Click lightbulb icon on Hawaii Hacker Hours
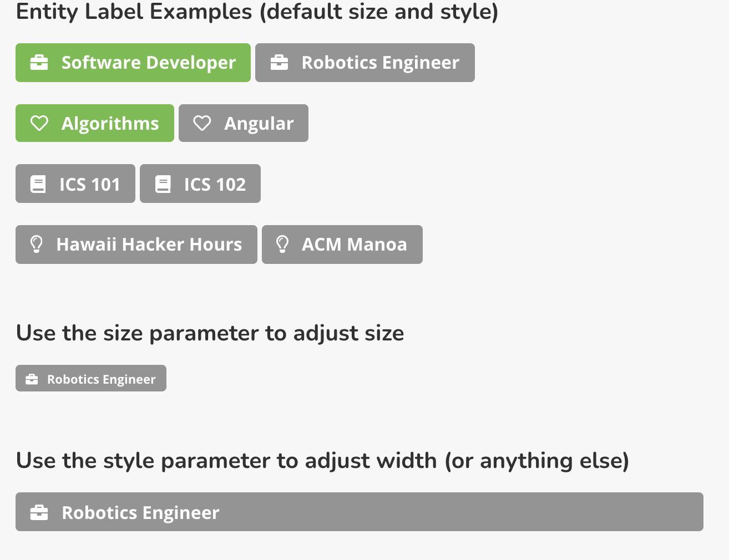The image size is (729, 560). pyautogui.click(x=37, y=245)
